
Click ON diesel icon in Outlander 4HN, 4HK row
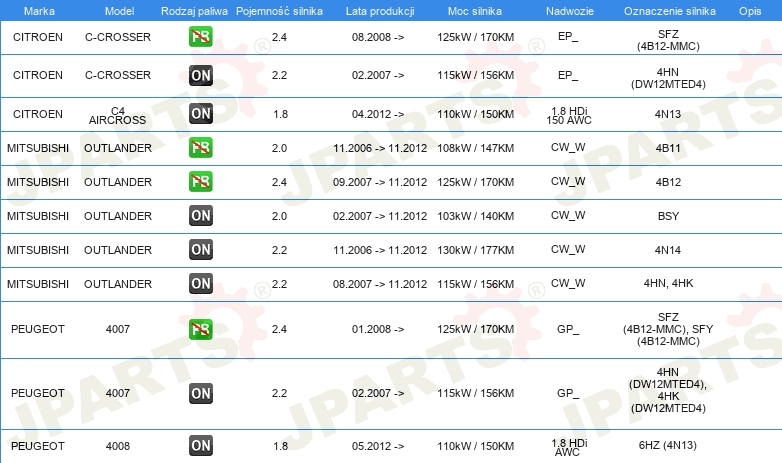coord(200,283)
